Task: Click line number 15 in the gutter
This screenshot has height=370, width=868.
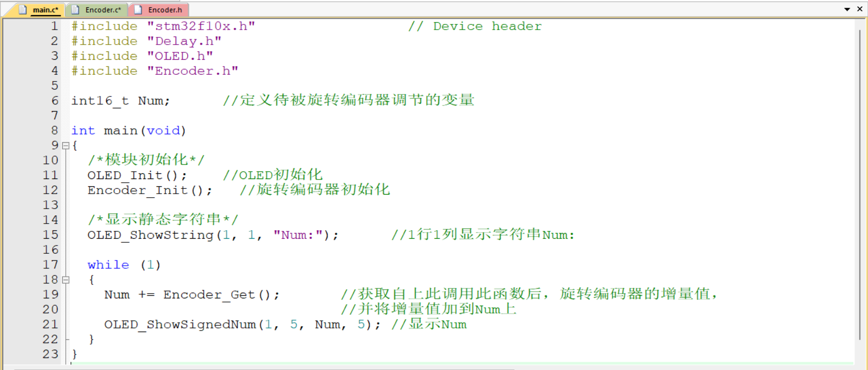Action: (50, 235)
